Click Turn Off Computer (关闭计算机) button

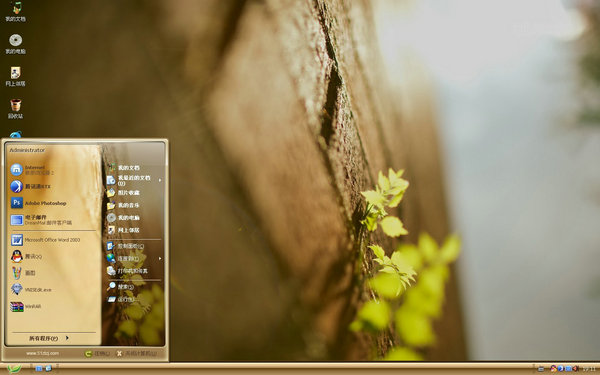pos(137,354)
